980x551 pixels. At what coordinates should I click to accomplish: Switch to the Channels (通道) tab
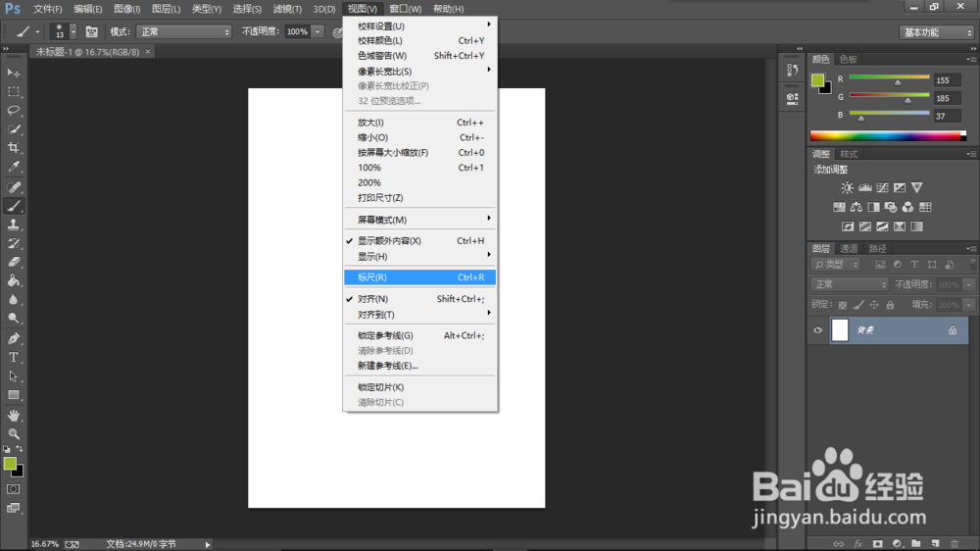pos(848,248)
